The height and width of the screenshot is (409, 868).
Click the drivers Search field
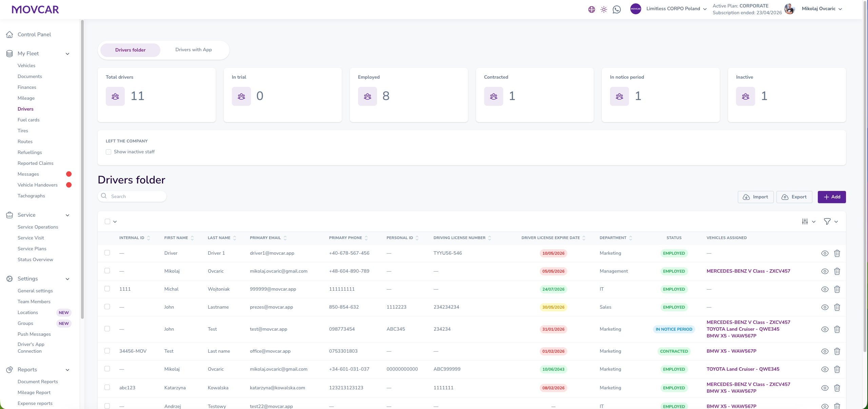[132, 196]
